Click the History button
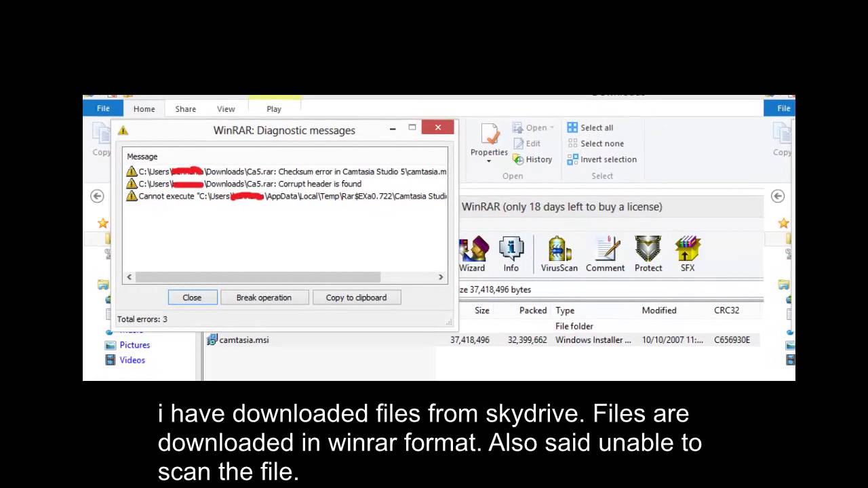The height and width of the screenshot is (488, 868). point(532,159)
